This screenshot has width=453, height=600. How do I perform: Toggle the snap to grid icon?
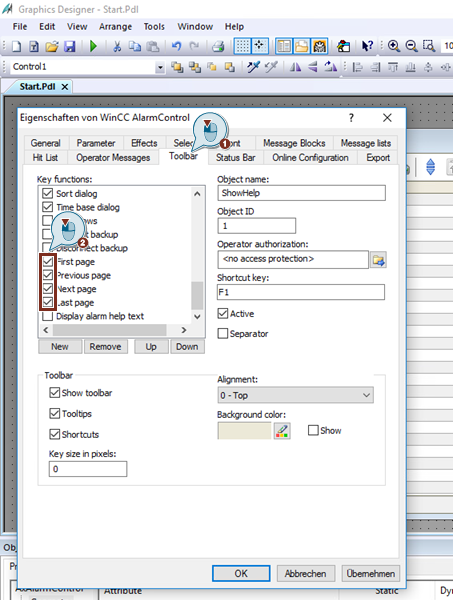260,46
